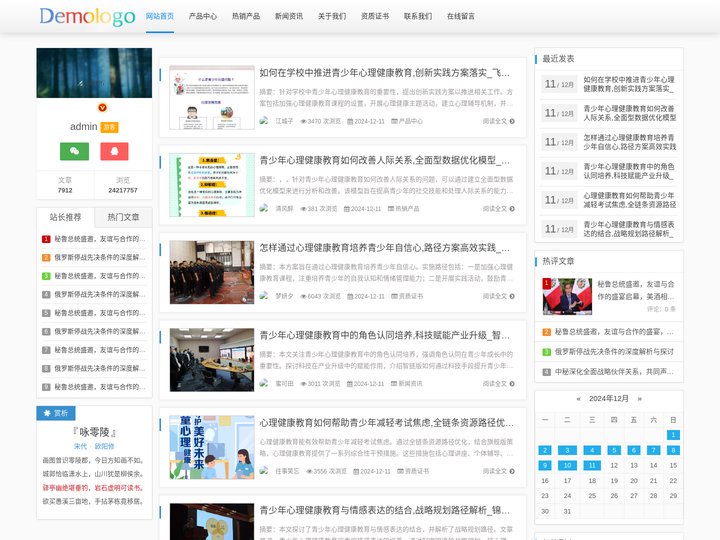720x540 pixels.
Task: Click view count 24217757
Action: click(x=123, y=190)
